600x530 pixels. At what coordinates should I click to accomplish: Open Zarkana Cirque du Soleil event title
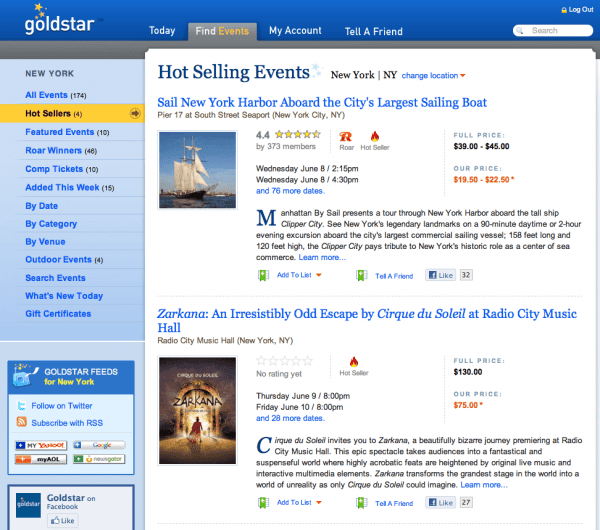tap(367, 321)
